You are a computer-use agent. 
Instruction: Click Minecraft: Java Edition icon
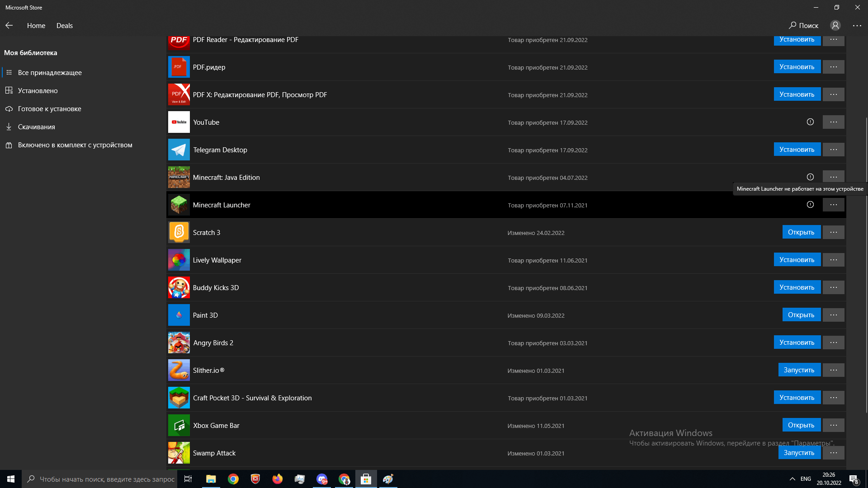[x=179, y=177]
